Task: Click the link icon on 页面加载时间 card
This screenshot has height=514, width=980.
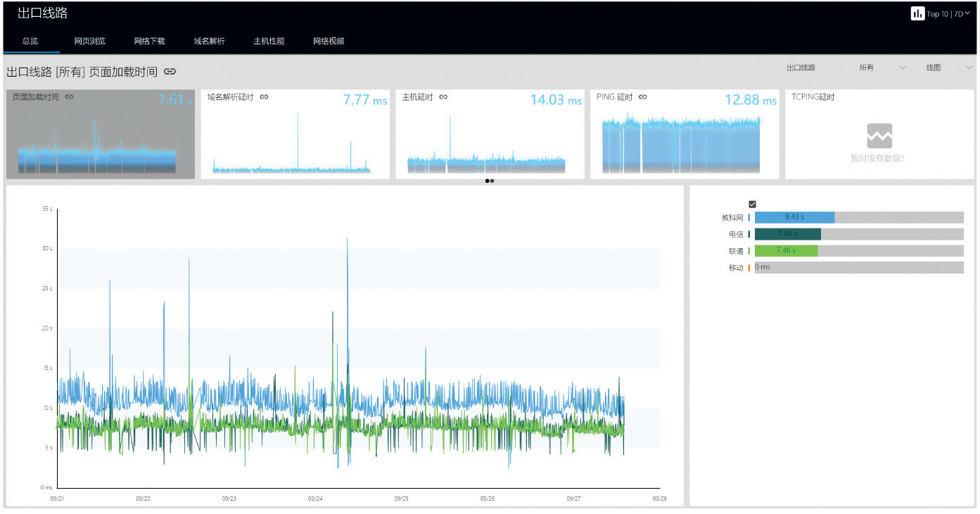Action: 69,97
